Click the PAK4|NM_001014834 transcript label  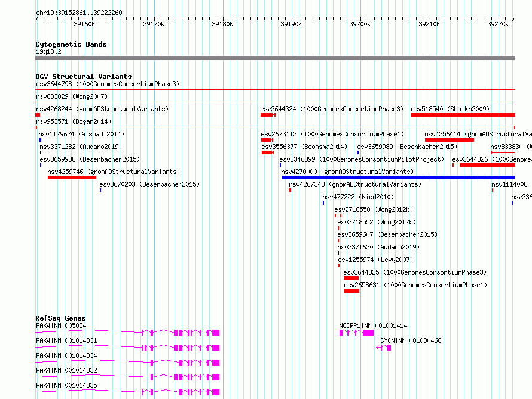[66, 355]
